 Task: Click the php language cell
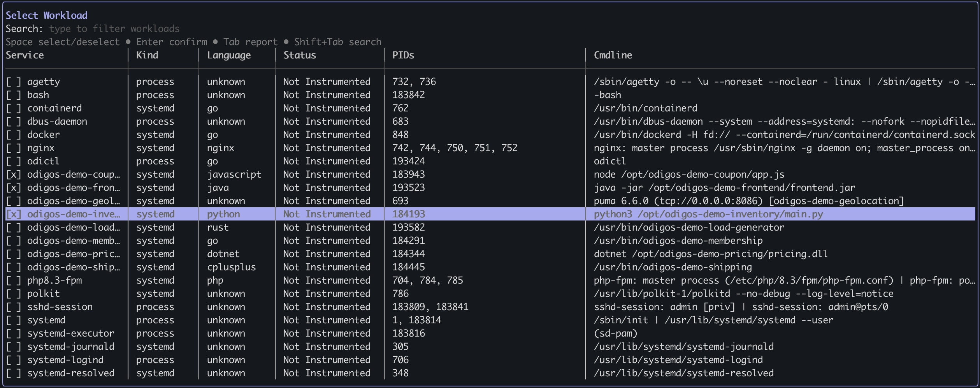pos(215,280)
